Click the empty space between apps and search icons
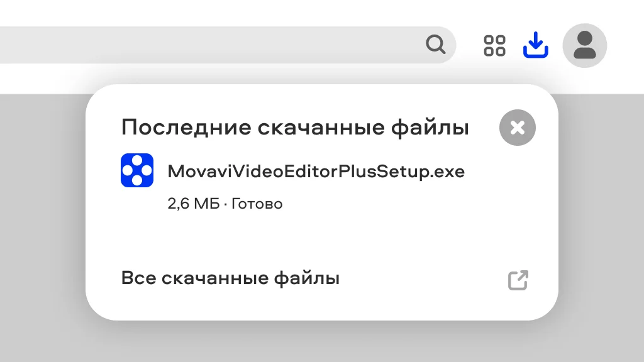This screenshot has height=362, width=644. [469, 45]
